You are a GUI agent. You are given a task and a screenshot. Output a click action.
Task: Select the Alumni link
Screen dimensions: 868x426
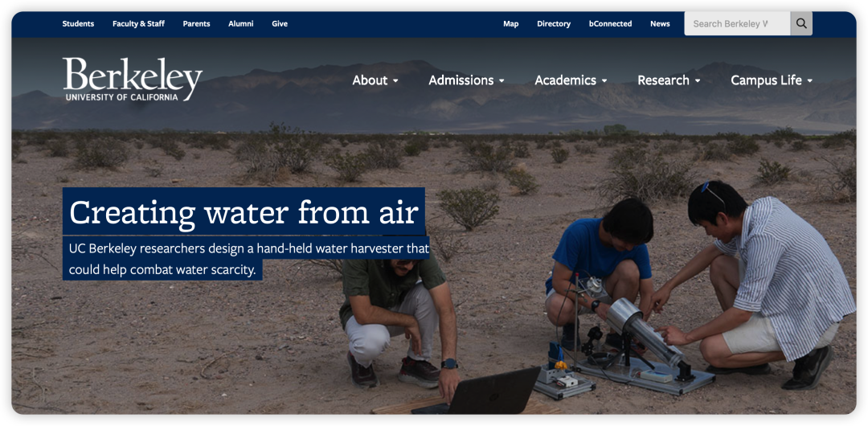(x=241, y=24)
